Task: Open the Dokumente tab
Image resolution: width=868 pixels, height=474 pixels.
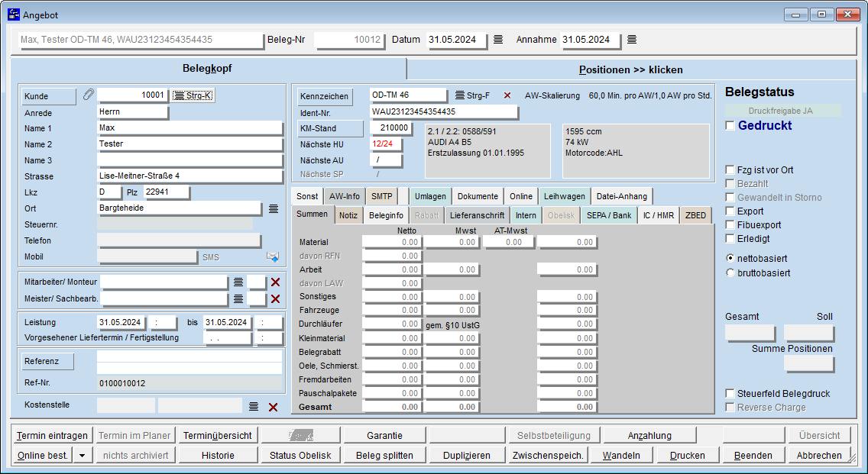Action: (x=478, y=196)
